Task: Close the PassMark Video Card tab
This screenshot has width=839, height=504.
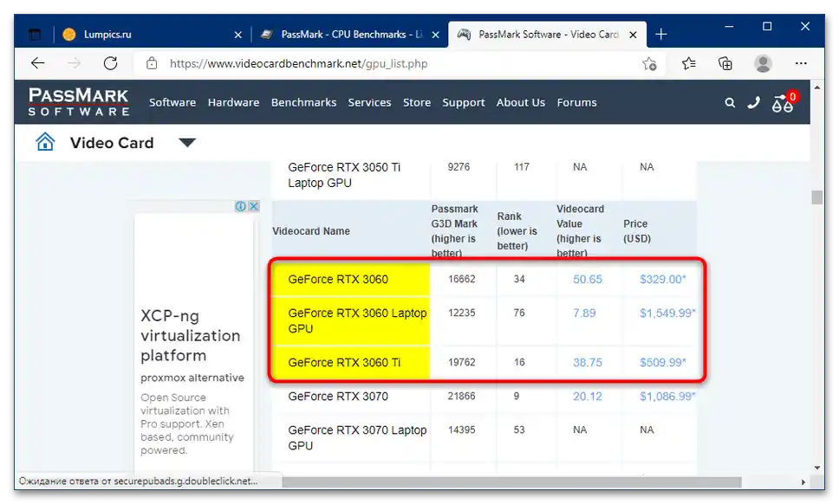Action: [x=633, y=35]
